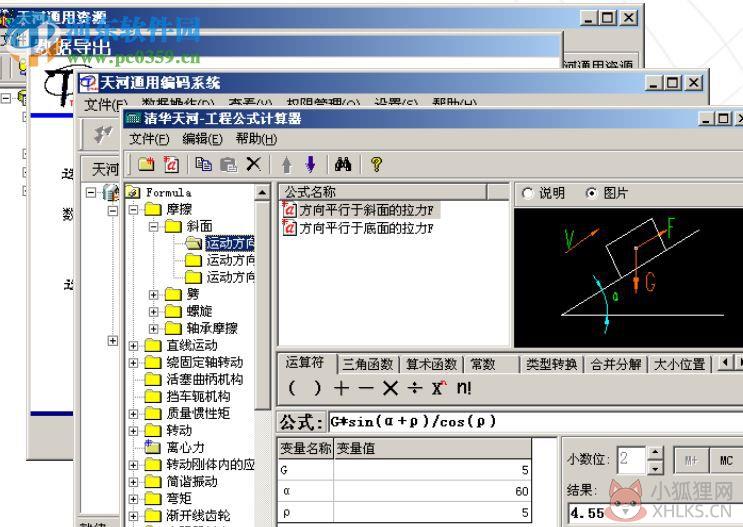743x527 pixels.
Task: Click formula icon of 方向平行于斜面的拉力F
Action: coord(289,209)
